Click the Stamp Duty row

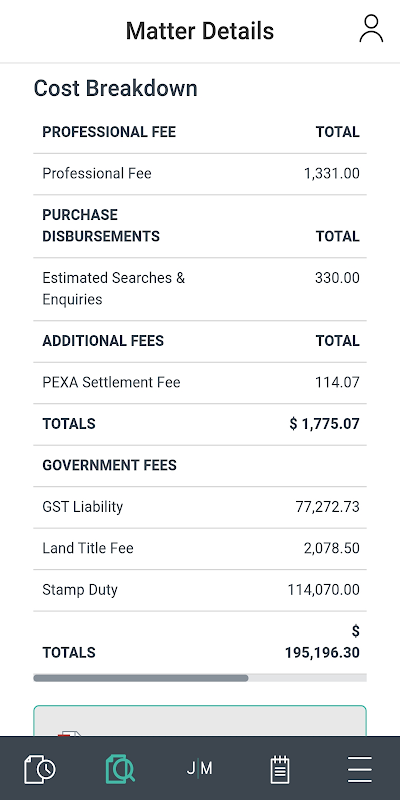tap(200, 590)
